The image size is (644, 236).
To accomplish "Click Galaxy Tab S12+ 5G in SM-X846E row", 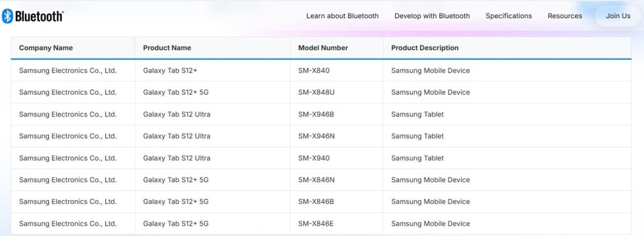I will 175,224.
